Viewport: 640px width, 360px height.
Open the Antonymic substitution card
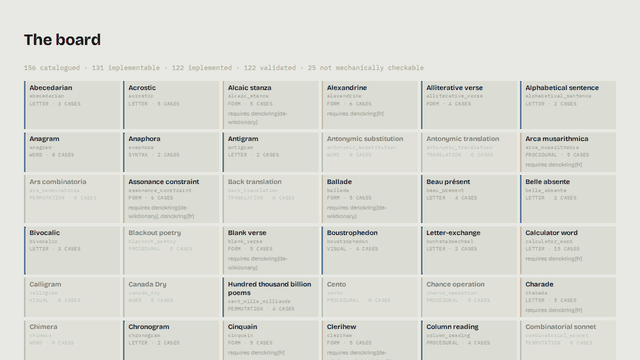tap(370, 152)
